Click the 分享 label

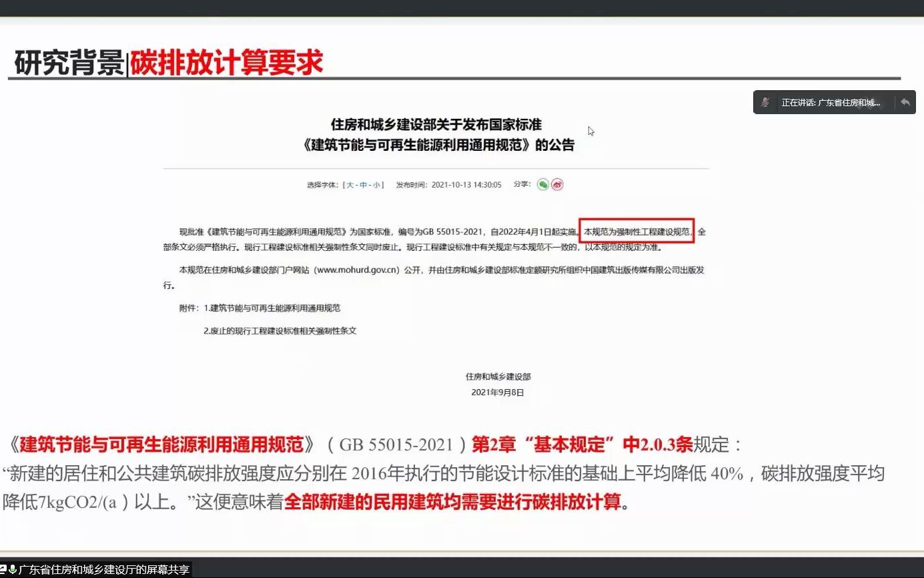tap(522, 184)
